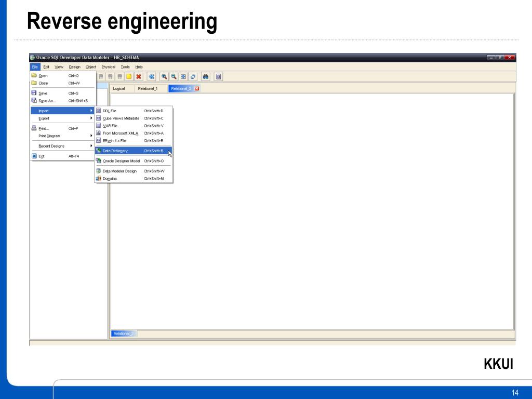This screenshot has height=399, width=532.
Task: Click the third gray toolbar icon before the yellow note
Action: (119, 77)
